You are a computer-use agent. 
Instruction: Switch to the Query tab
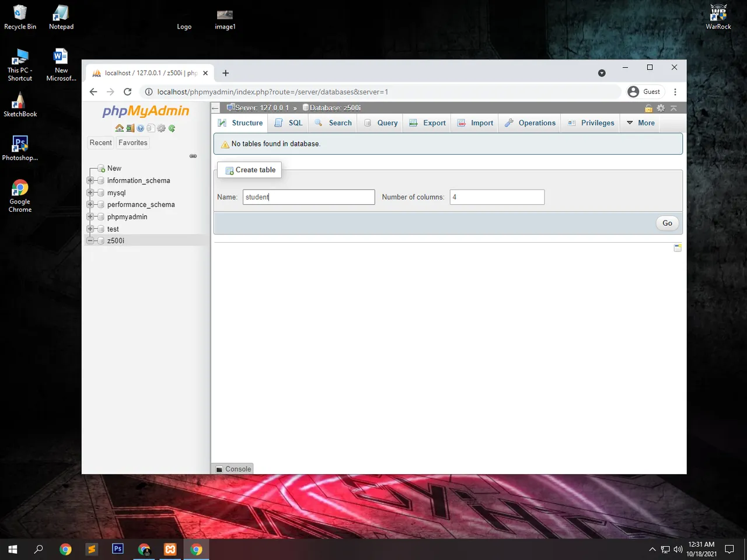(381, 123)
